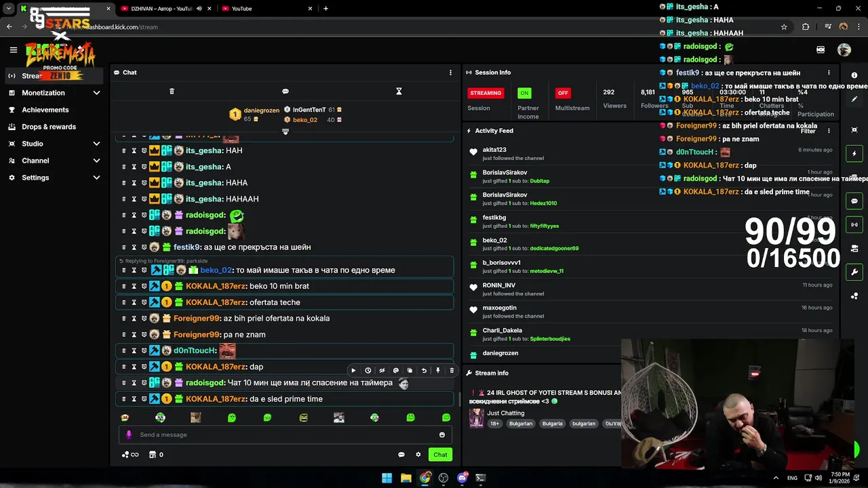Open chat settings gear icon

point(418,455)
